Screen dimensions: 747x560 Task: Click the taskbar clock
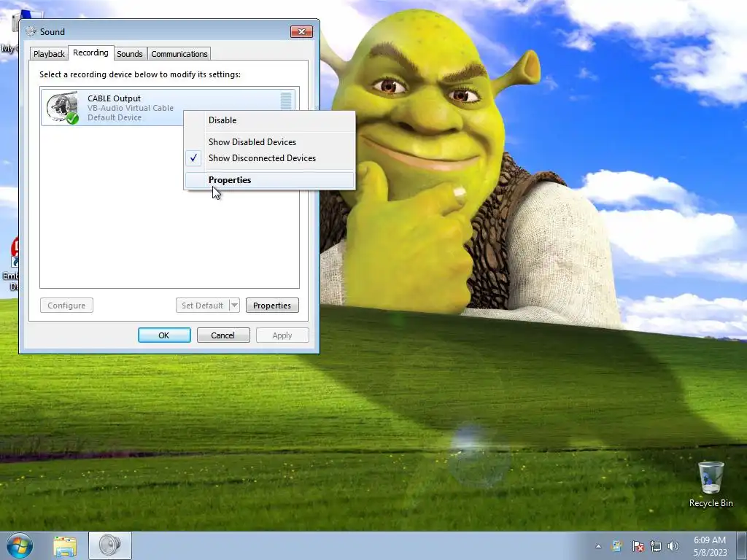coord(710,546)
